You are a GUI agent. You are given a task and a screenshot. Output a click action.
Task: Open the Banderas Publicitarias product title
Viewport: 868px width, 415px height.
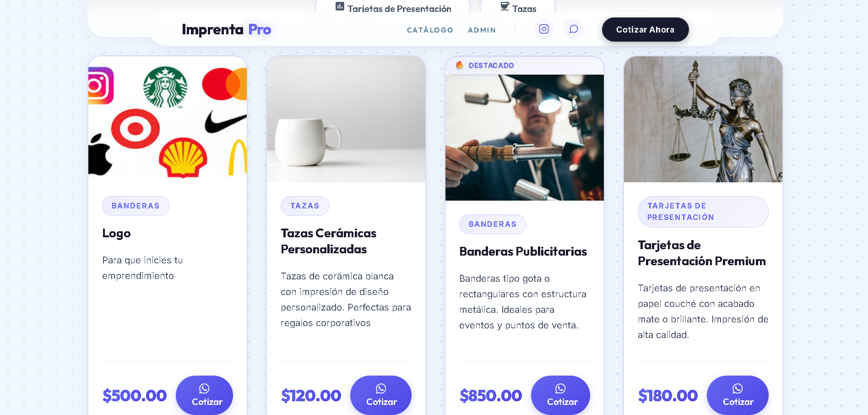click(523, 251)
